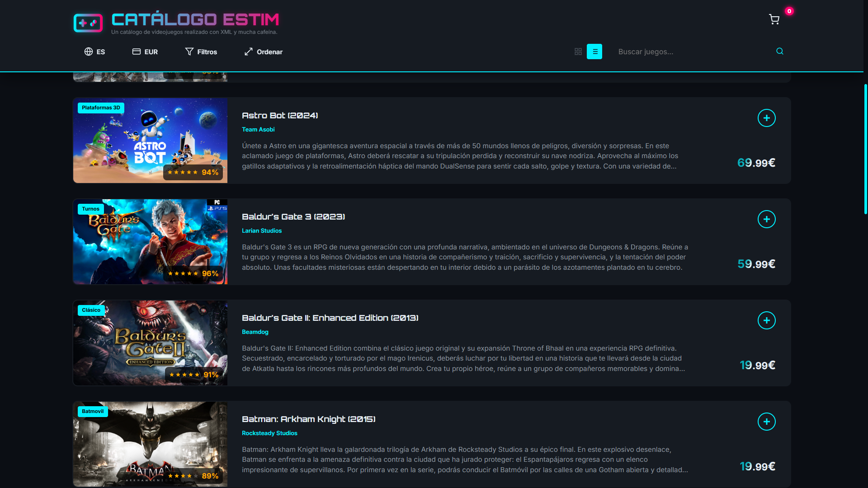Open the Baldur's Gate 3 cover thumbnail
The height and width of the screenshot is (488, 868).
click(150, 242)
